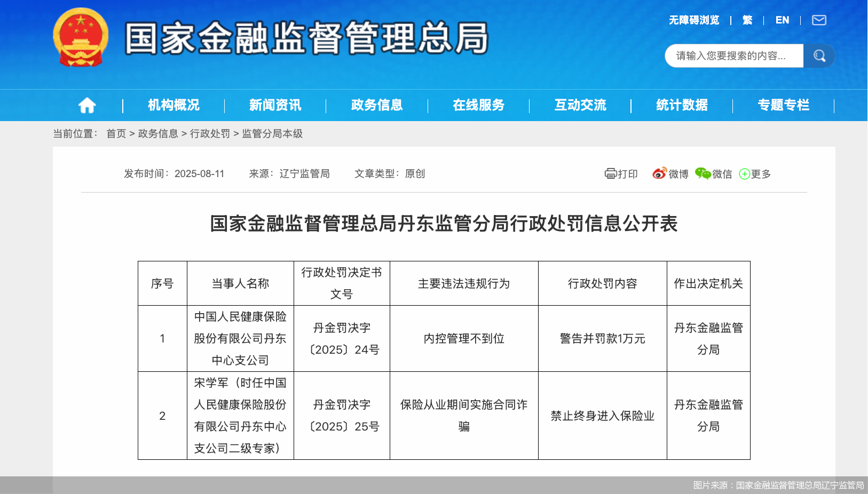Open the 专题专栏 menu

tap(784, 105)
